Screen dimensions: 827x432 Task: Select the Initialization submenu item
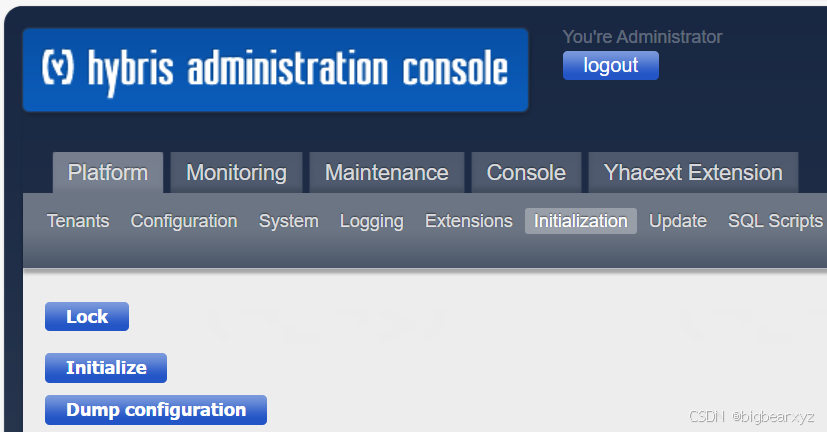581,221
